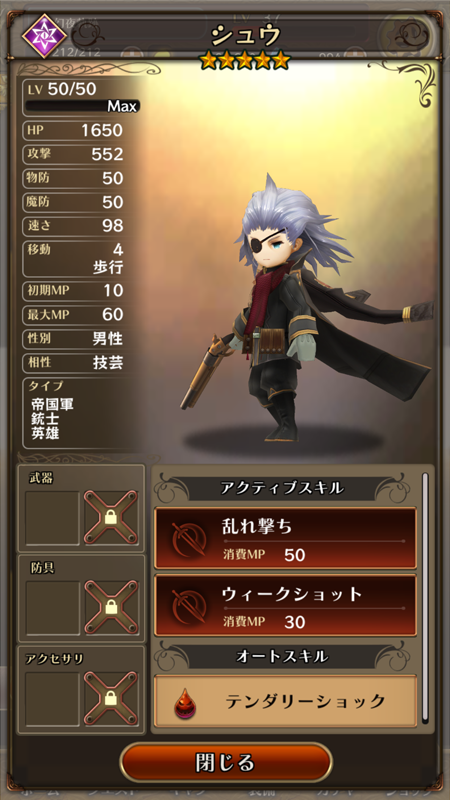
Task: Tap the red droplet icon for テンダリーショック
Action: click(185, 703)
